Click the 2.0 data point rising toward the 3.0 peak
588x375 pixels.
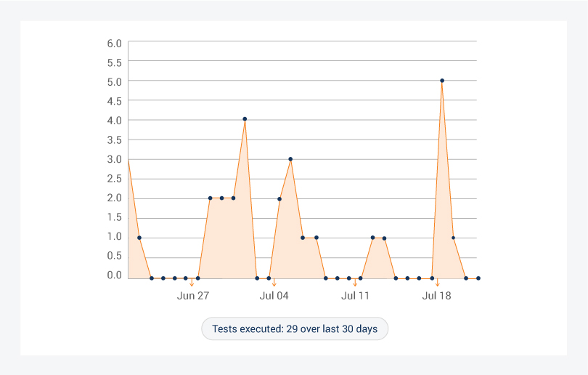tap(279, 199)
